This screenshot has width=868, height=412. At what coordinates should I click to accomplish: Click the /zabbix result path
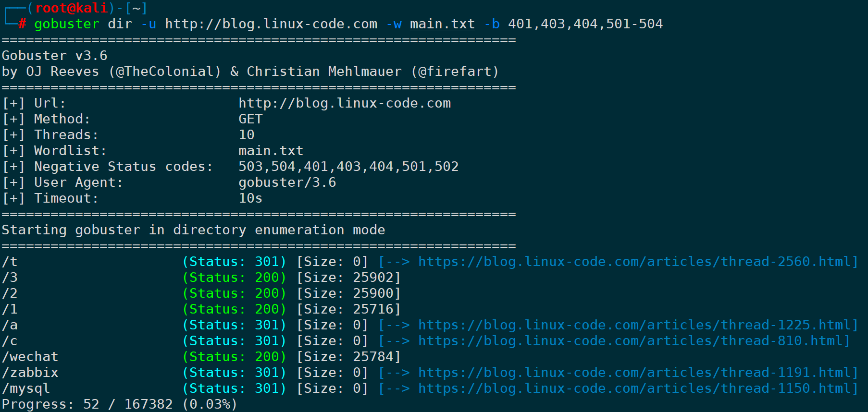pos(30,373)
